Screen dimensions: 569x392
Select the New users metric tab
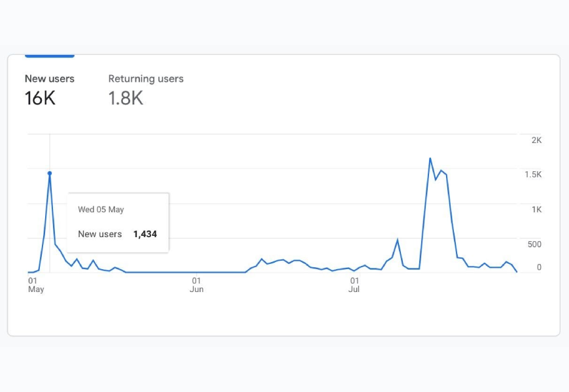point(50,79)
